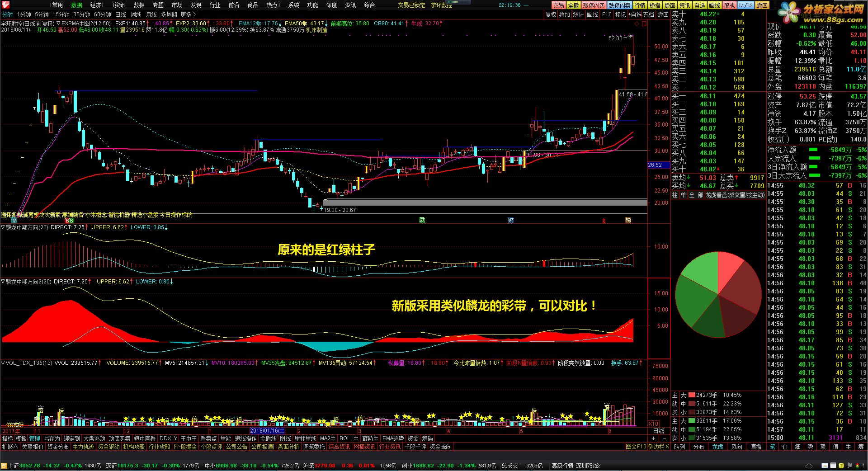Switch to 5分钟 period
This screenshot has width=868, height=471.
pyautogui.click(x=42, y=14)
